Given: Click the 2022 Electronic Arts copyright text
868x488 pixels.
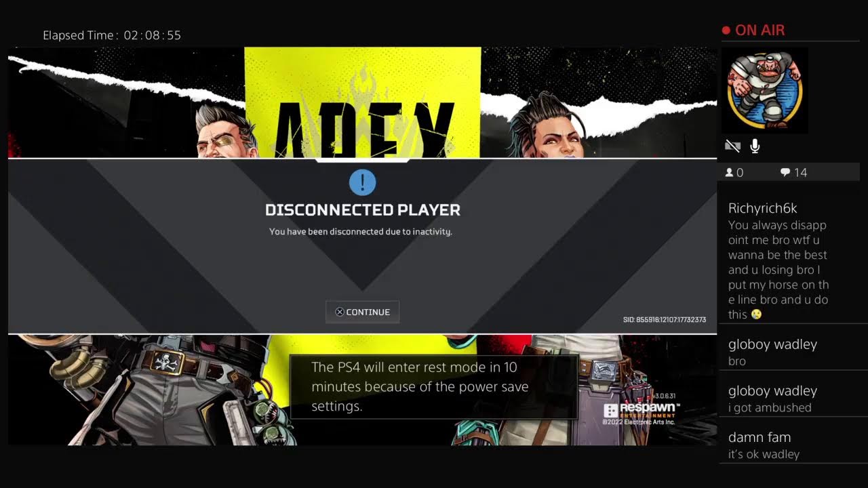Looking at the screenshot, I should tap(639, 422).
